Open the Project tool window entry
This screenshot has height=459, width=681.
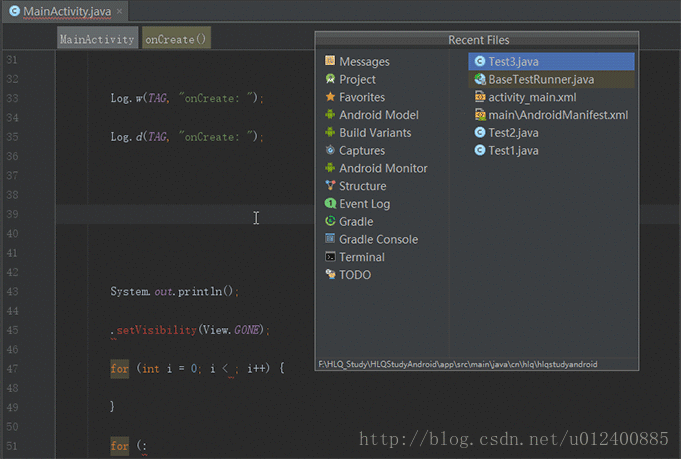(357, 79)
